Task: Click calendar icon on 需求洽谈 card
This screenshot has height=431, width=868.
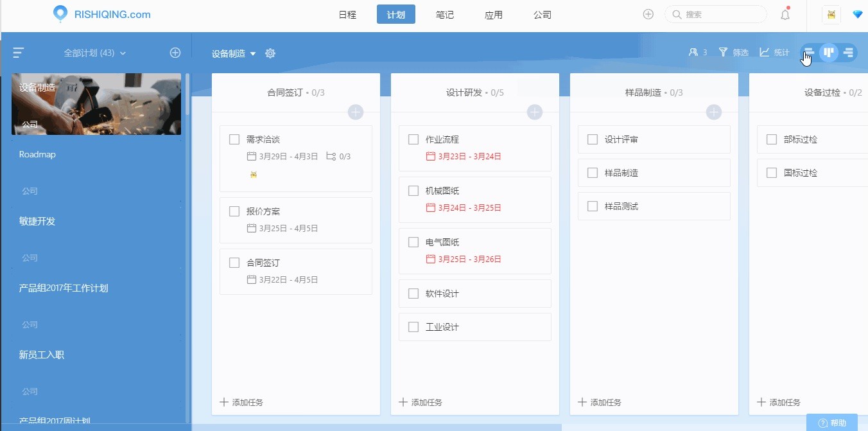Action: (x=252, y=156)
